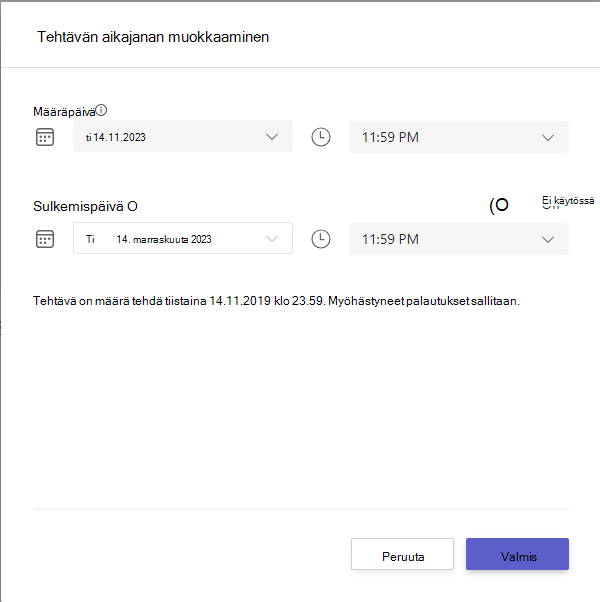The height and width of the screenshot is (602, 600).
Task: Click the Valmis button
Action: point(517,554)
